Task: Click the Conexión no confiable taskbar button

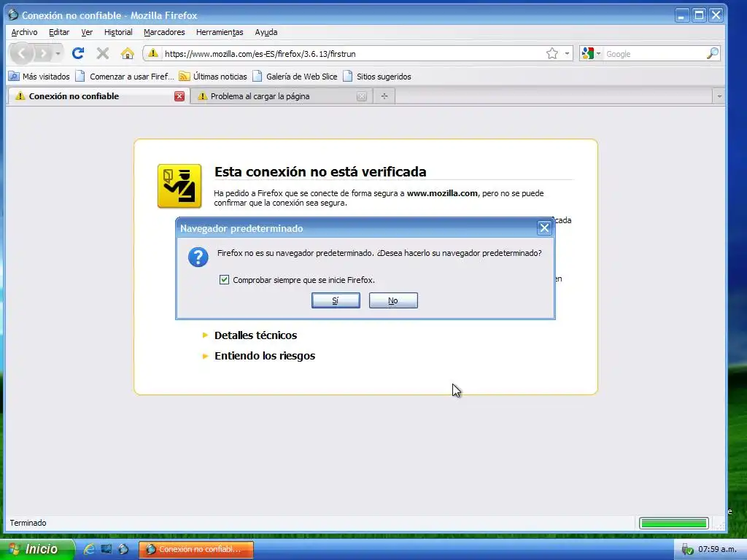Action: coord(196,549)
